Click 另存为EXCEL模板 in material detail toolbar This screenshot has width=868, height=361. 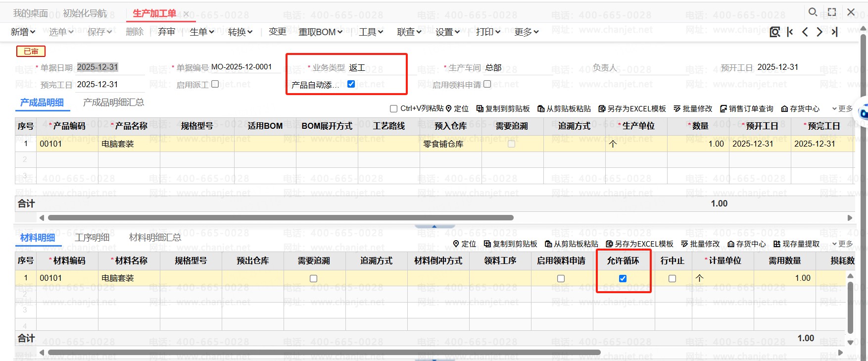[639, 244]
